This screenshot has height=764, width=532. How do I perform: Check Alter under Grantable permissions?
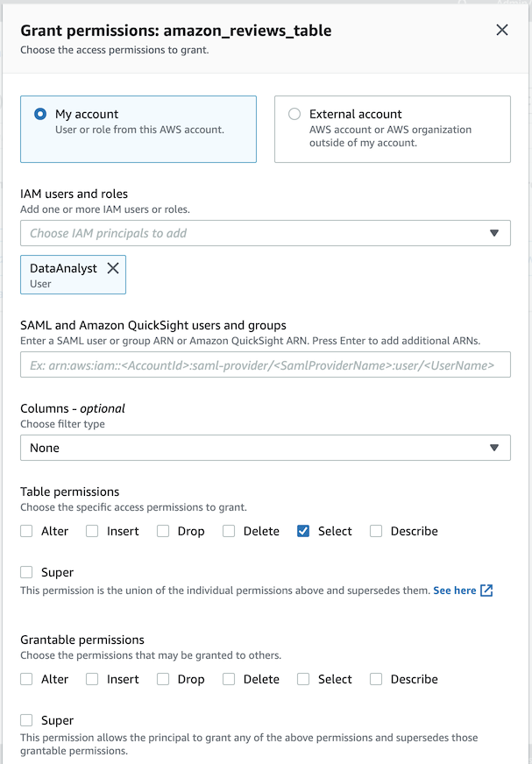click(x=26, y=679)
